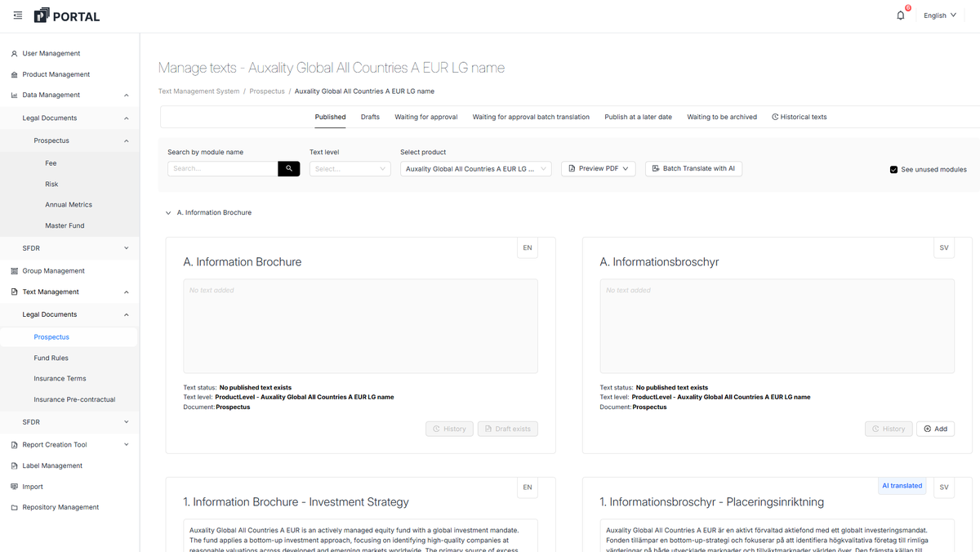Select Fee in sidebar
The height and width of the screenshot is (552, 980).
point(51,163)
